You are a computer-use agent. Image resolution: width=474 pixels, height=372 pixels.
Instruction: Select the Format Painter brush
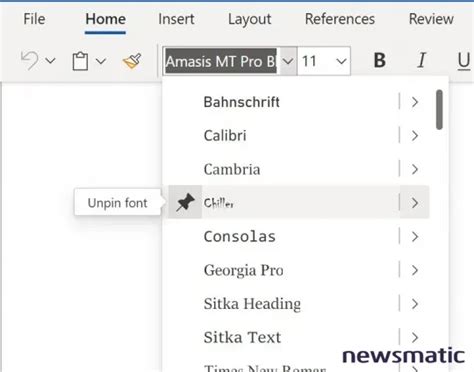[132, 61]
